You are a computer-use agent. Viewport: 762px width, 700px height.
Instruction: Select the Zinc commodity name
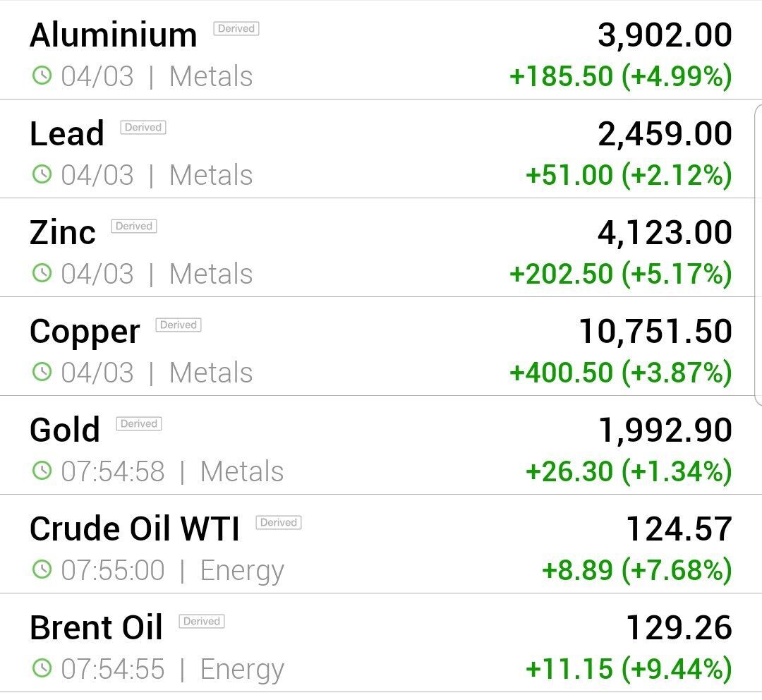click(62, 232)
